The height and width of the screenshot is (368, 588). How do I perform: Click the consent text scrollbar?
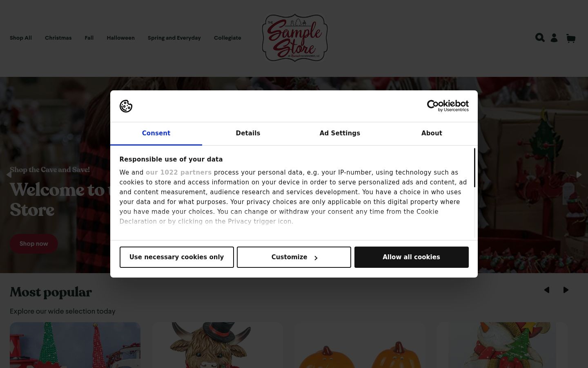click(x=474, y=168)
